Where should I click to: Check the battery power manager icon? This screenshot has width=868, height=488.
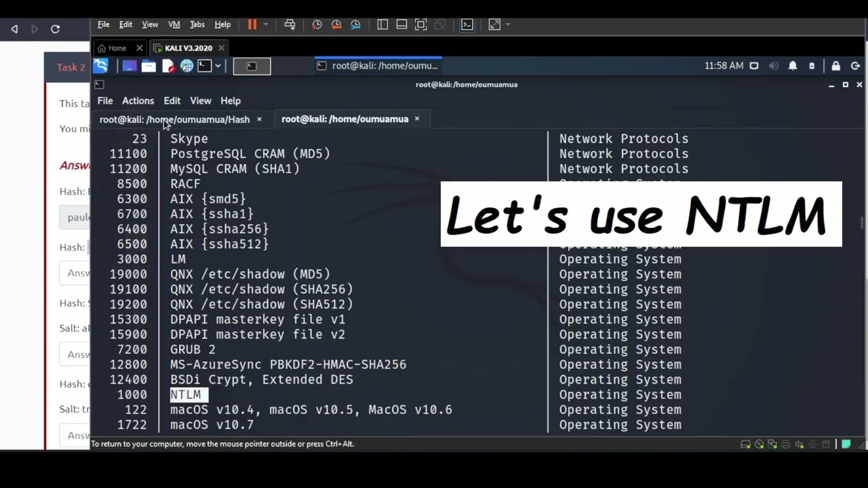pos(812,66)
